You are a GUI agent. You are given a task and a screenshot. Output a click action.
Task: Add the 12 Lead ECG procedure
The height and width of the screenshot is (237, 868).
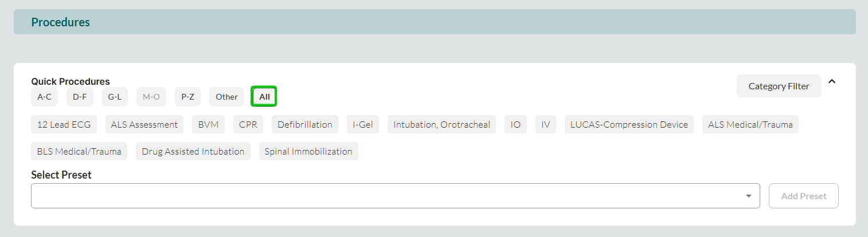[x=64, y=124]
